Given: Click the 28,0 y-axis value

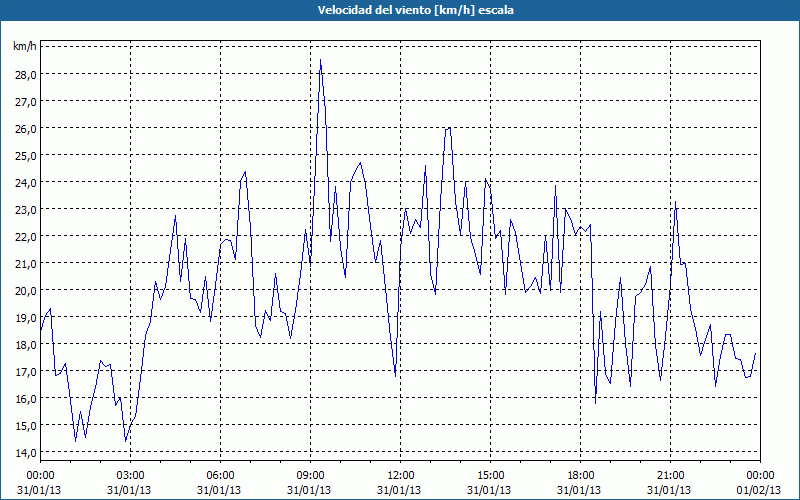Looking at the screenshot, I should (26, 74).
